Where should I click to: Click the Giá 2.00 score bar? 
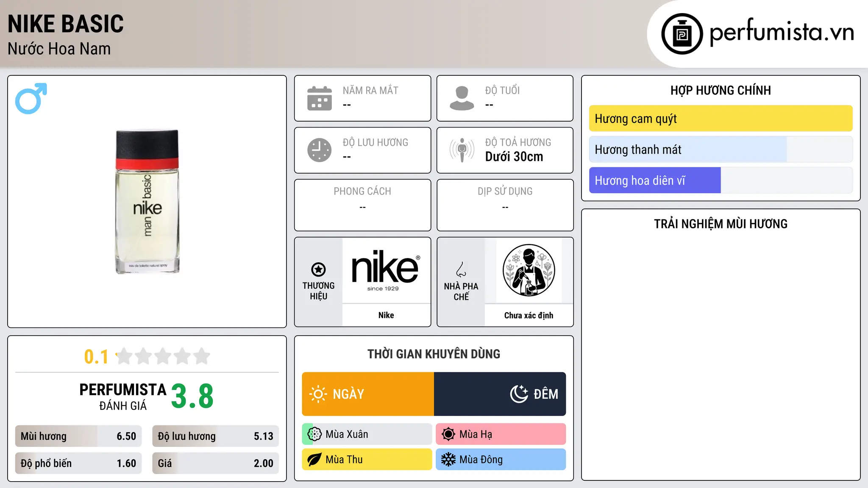tap(216, 463)
